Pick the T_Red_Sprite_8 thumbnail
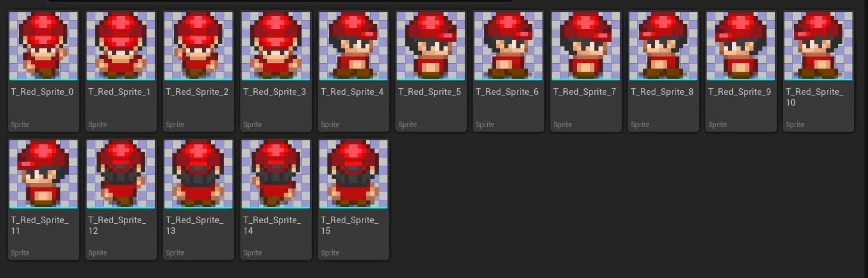 tap(664, 45)
